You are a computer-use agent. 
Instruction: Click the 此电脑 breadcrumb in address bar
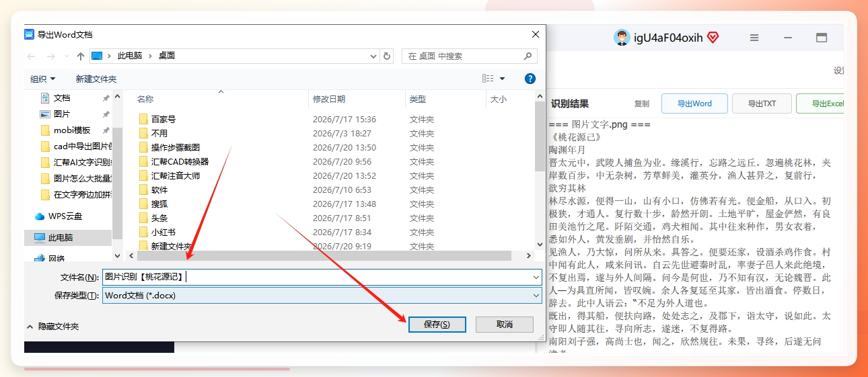[130, 56]
